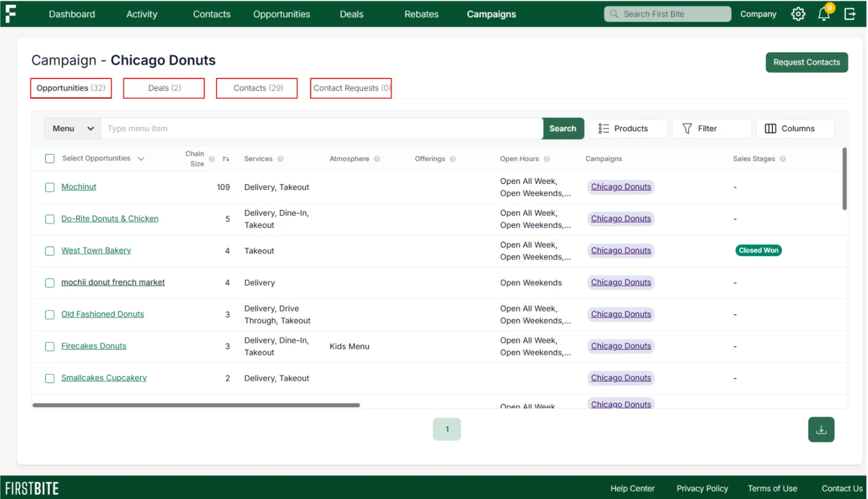This screenshot has width=868, height=499.
Task: Click the green Search button
Action: (564, 129)
